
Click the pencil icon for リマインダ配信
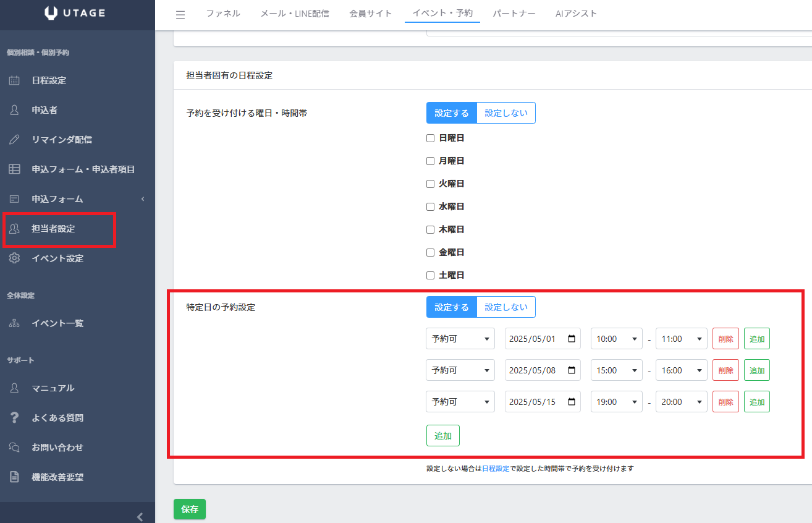pyautogui.click(x=14, y=140)
